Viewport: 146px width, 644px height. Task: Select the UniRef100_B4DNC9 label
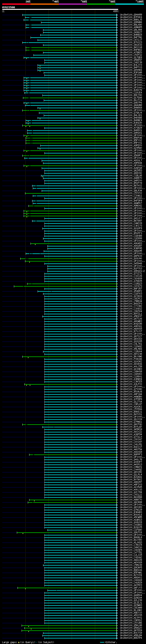pyautogui.click(x=131, y=120)
